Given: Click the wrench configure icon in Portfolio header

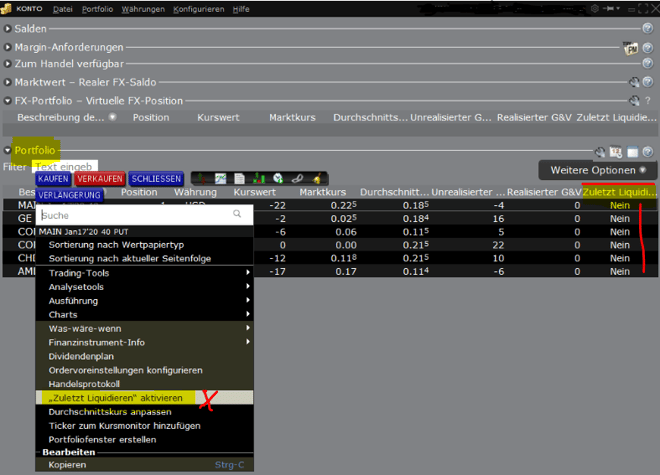Looking at the screenshot, I should point(600,152).
